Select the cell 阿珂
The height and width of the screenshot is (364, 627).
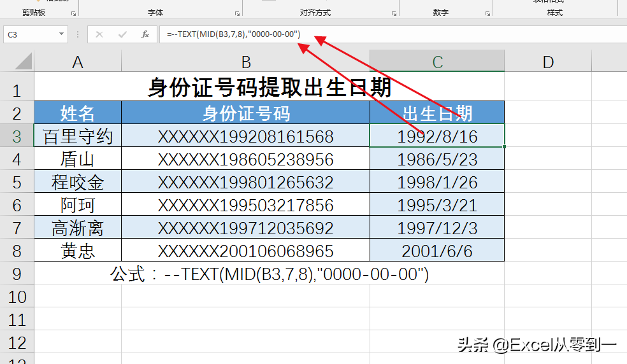pos(78,204)
